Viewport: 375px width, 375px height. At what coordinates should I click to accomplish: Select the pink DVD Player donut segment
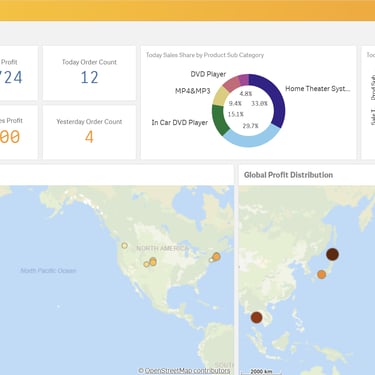(232, 83)
